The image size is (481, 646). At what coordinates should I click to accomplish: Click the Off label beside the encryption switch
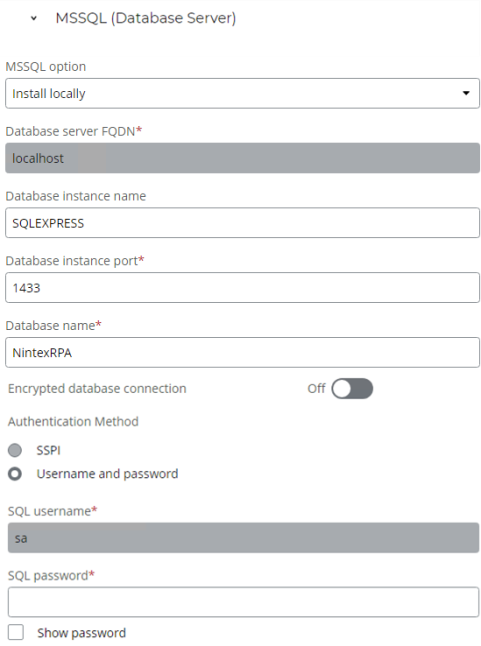[316, 389]
